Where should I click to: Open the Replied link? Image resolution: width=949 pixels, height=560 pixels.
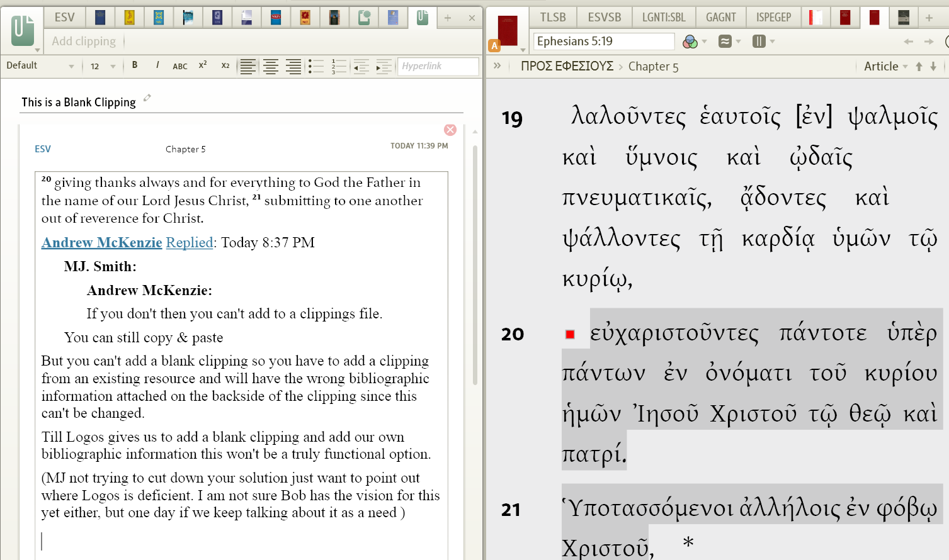pyautogui.click(x=190, y=243)
